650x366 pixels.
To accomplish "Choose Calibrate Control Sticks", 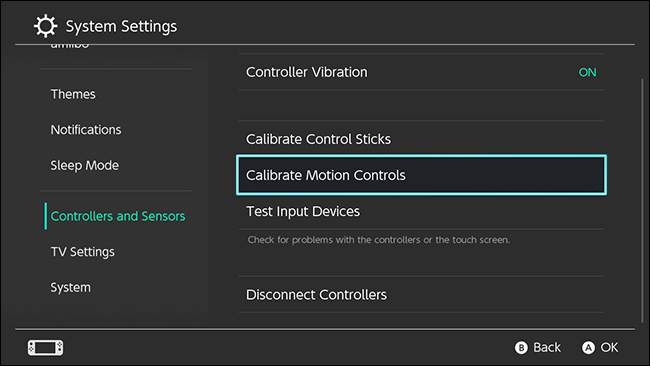I will [x=421, y=139].
